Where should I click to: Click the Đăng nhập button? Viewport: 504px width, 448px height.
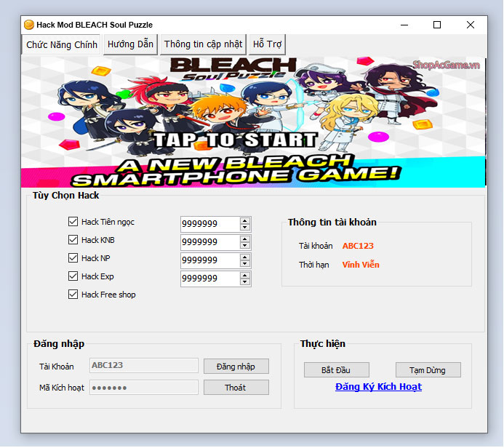point(236,367)
